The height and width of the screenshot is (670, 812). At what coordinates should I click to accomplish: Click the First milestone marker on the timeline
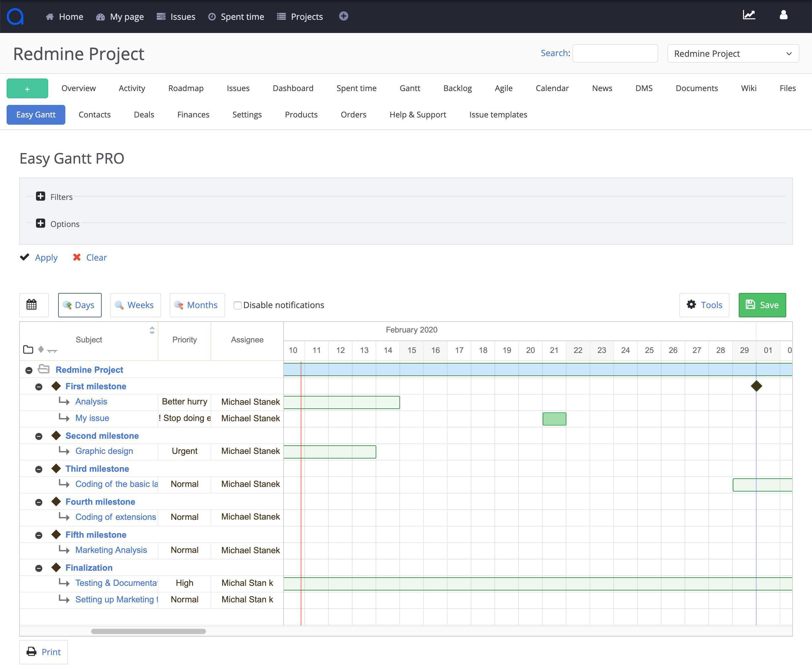tap(757, 386)
